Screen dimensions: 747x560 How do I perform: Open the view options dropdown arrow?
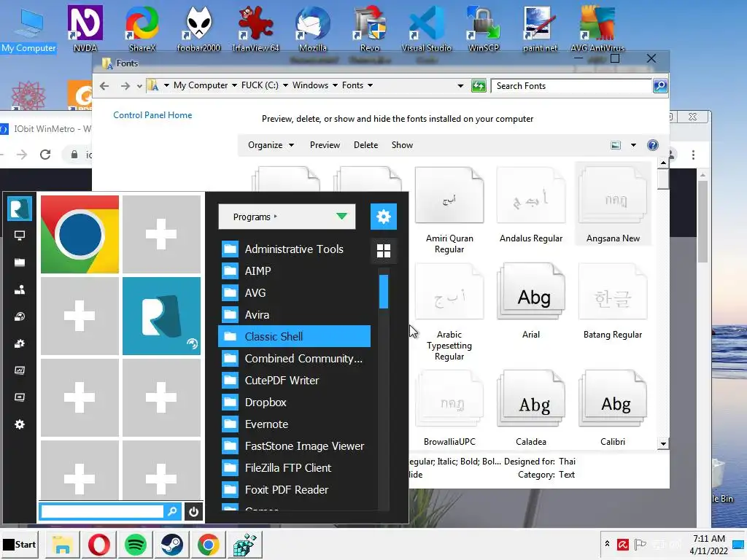[x=633, y=145]
